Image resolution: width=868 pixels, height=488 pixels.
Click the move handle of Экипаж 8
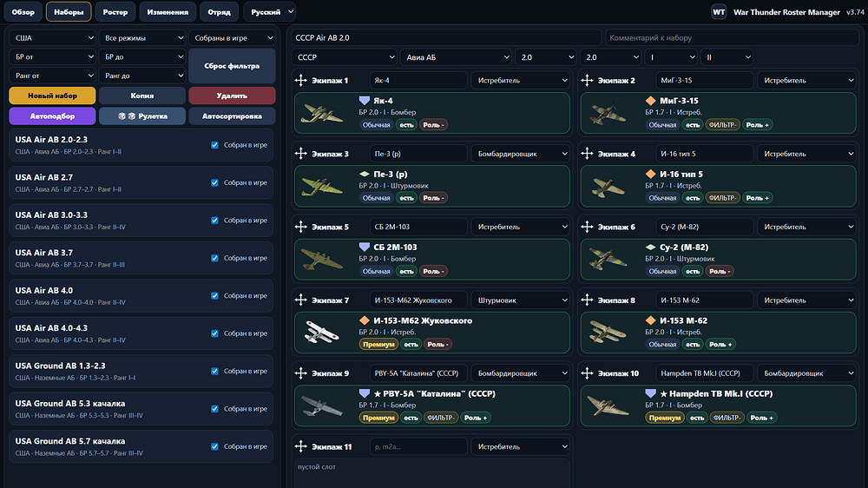pos(587,300)
